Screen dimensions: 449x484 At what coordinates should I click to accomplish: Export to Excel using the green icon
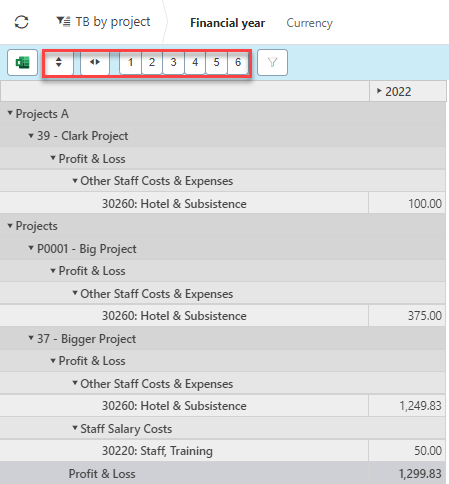coord(22,62)
